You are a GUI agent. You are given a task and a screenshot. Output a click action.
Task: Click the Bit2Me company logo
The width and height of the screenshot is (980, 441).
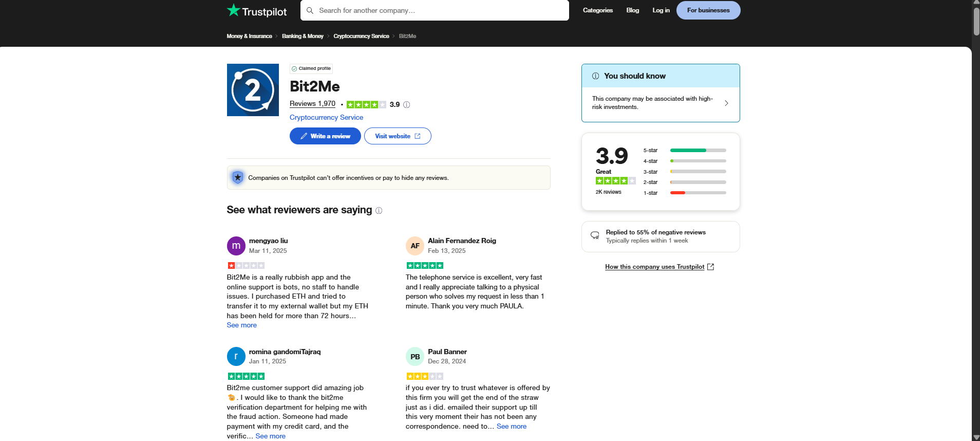coord(253,90)
